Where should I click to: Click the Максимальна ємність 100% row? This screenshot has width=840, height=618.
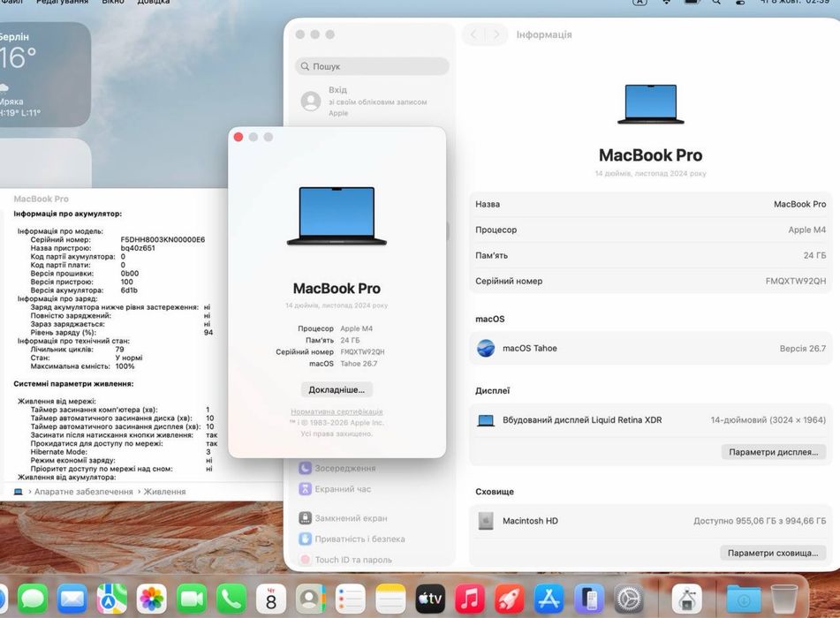tap(82, 366)
